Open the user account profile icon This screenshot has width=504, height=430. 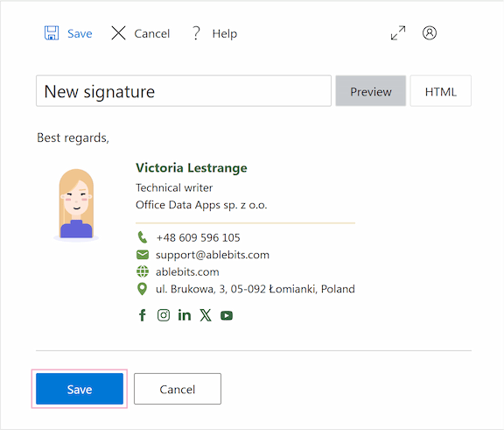[x=430, y=32]
